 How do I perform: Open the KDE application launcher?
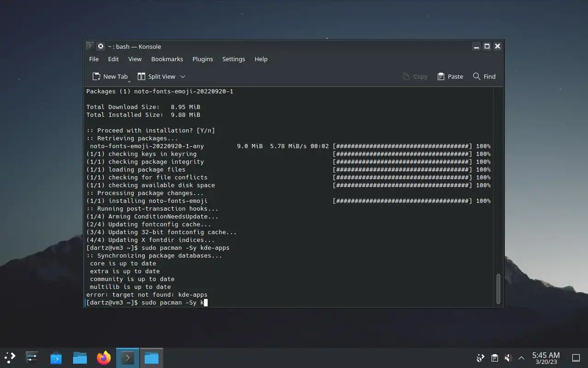pyautogui.click(x=10, y=357)
